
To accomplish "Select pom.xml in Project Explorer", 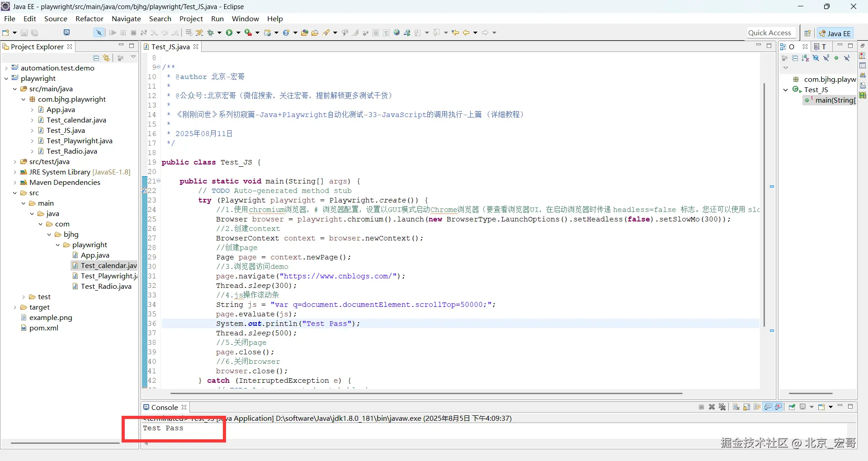I will coord(43,328).
